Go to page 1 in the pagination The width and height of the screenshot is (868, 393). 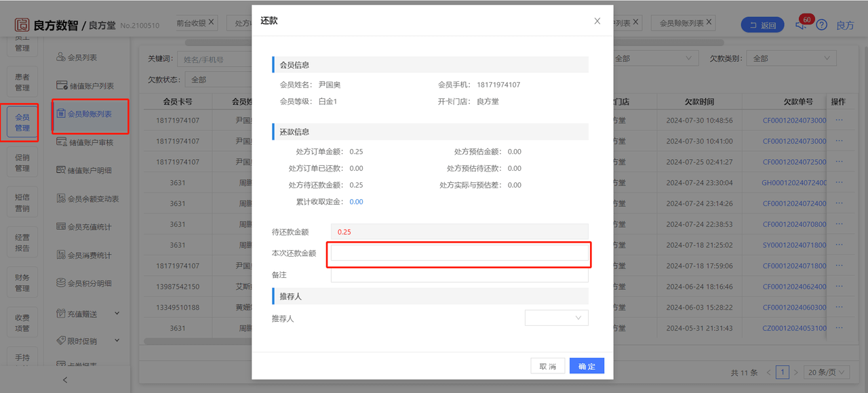click(783, 372)
